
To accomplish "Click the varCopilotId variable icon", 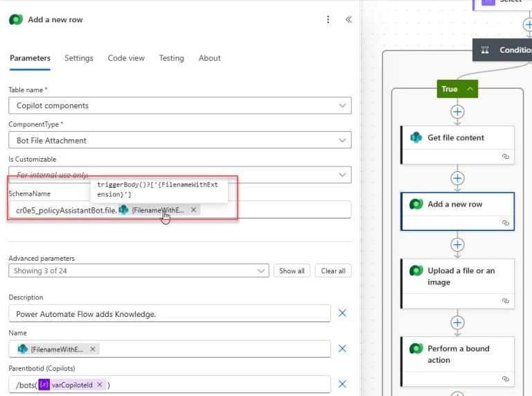I will click(44, 384).
